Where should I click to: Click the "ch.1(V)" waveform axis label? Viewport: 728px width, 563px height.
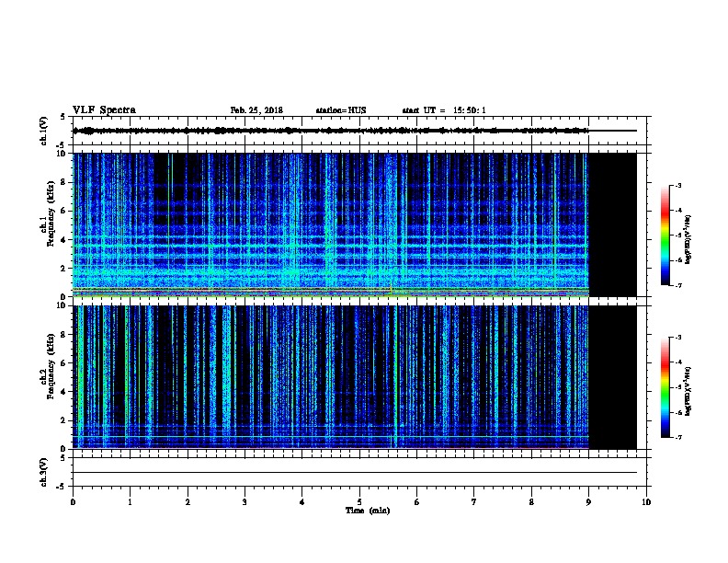[x=43, y=131]
